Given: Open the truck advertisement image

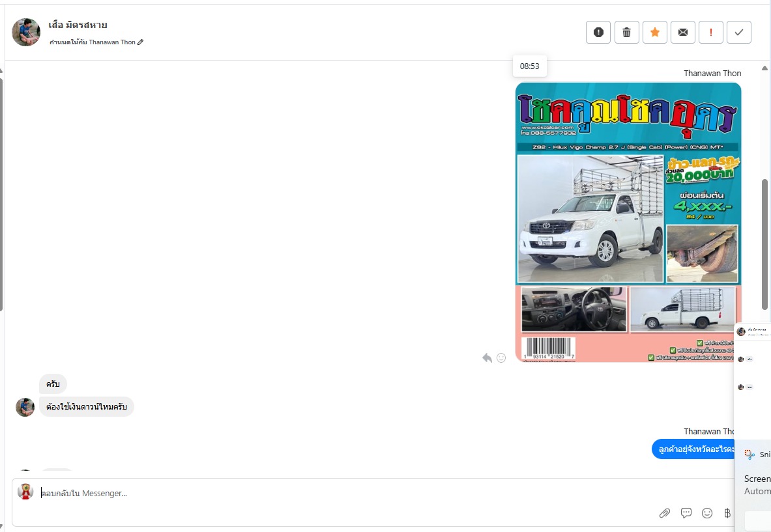Looking at the screenshot, I should pyautogui.click(x=628, y=223).
